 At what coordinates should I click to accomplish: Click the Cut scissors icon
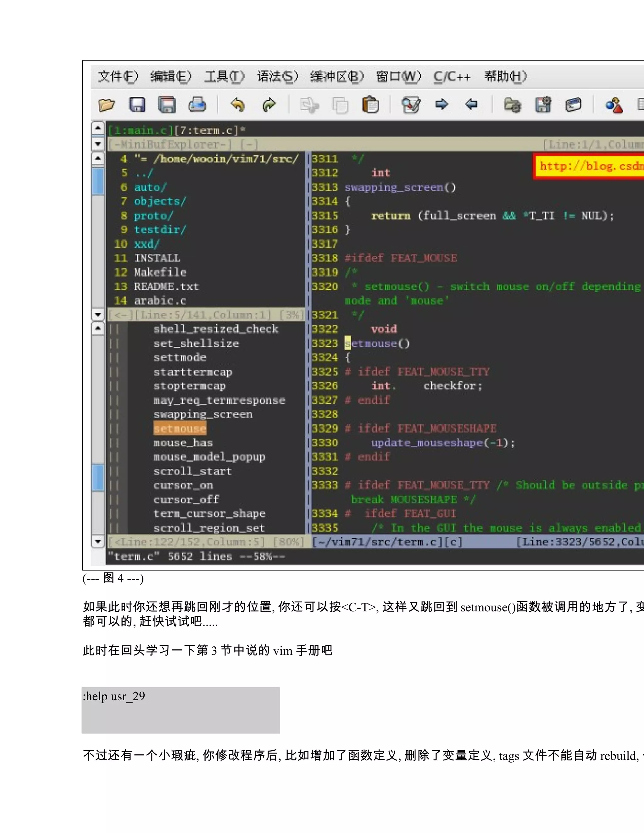point(309,105)
